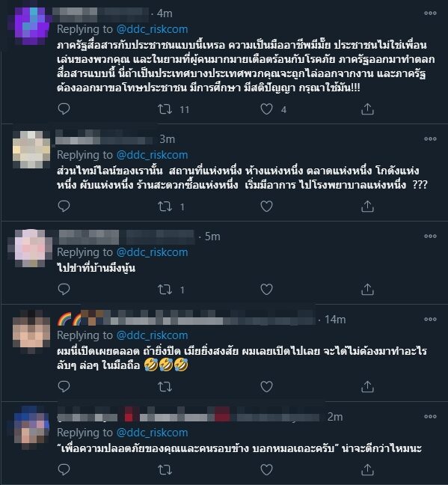Open more options on the 3m tweet

(x=430, y=138)
